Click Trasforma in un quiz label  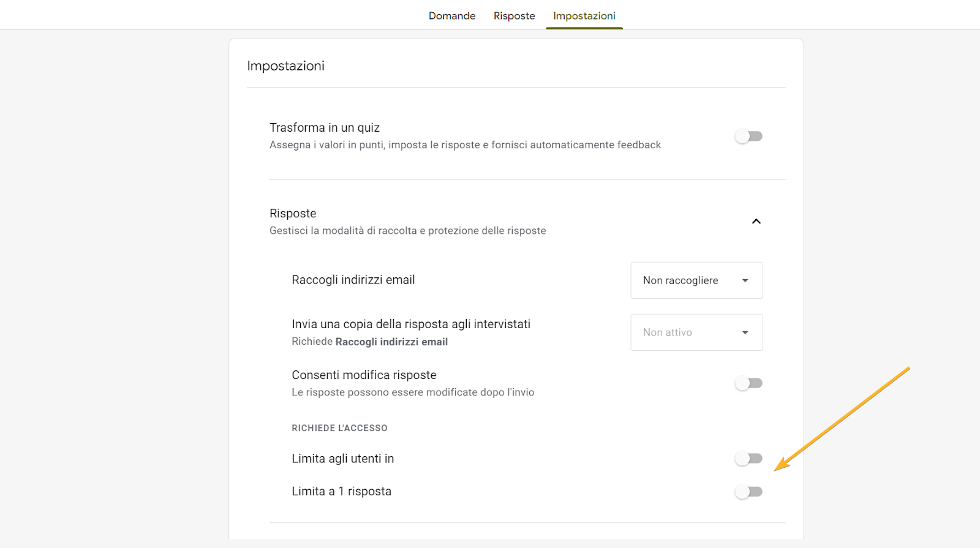pos(325,128)
